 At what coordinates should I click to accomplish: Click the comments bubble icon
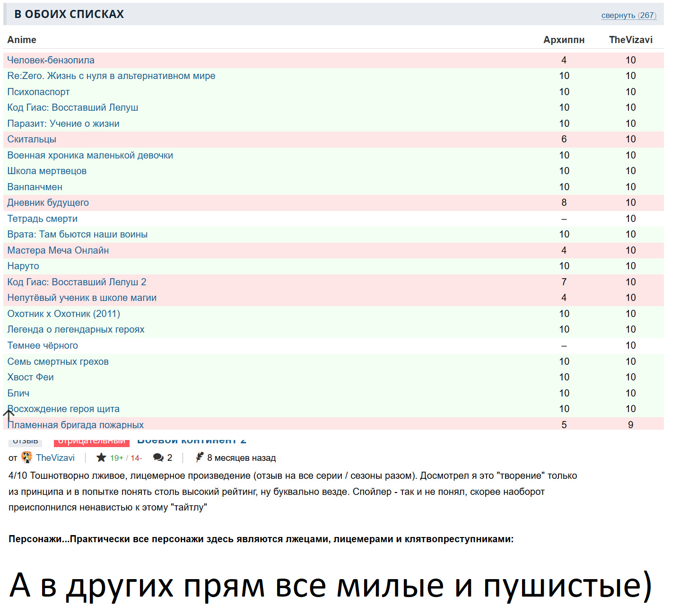pos(158,458)
